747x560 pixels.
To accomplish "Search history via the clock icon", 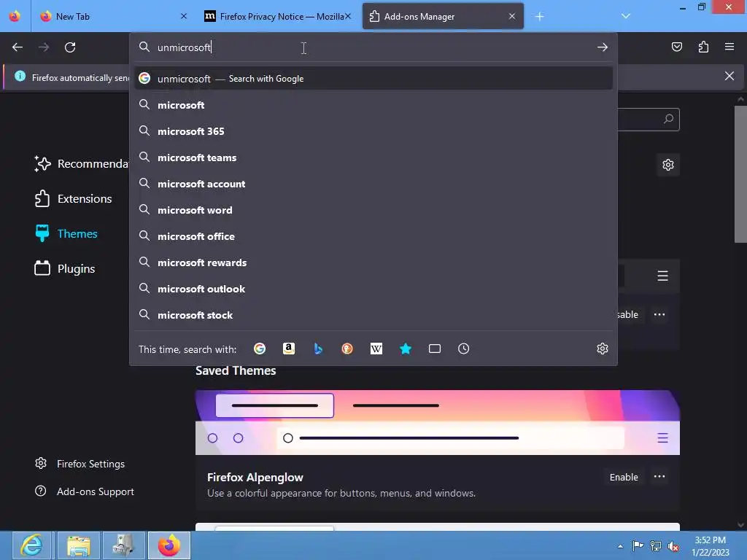I will [x=463, y=349].
